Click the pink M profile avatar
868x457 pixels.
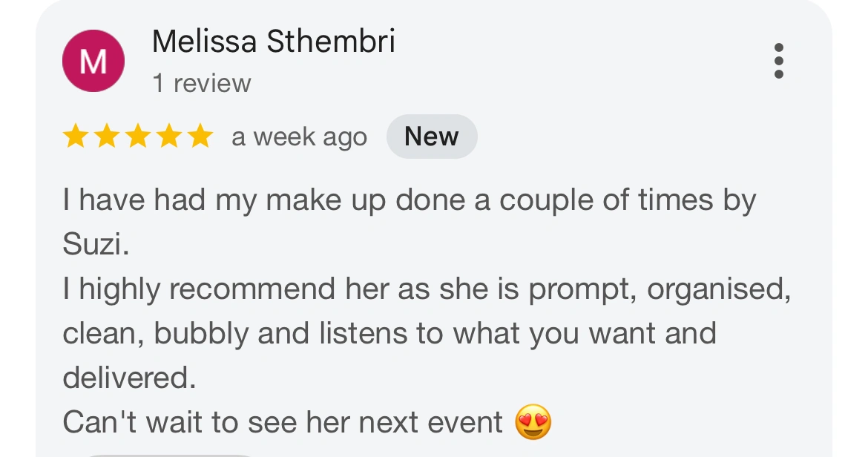click(93, 61)
